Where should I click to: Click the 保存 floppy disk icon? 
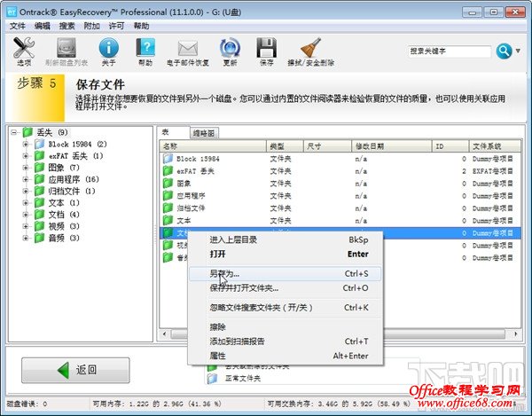(x=266, y=48)
